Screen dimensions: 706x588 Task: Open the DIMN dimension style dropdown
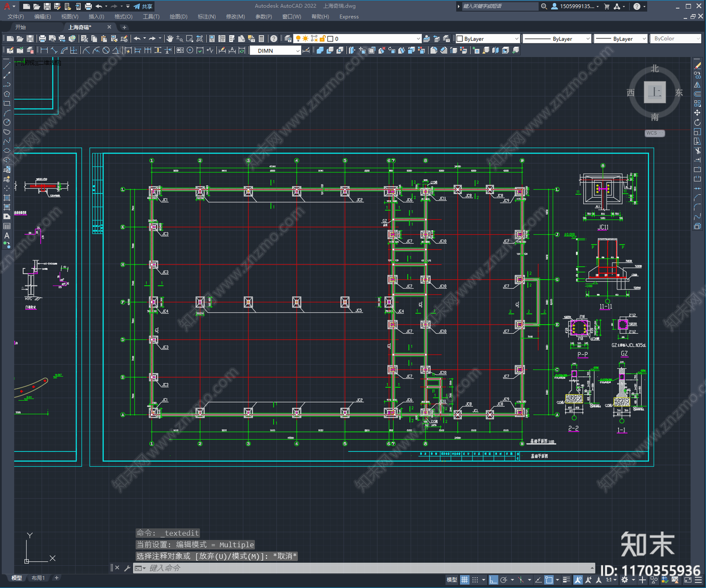click(275, 50)
